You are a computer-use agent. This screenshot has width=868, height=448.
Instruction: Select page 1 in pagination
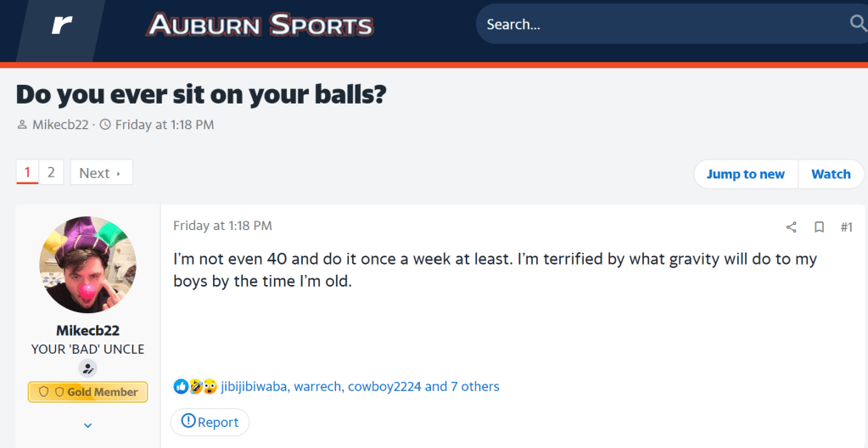tap(27, 172)
